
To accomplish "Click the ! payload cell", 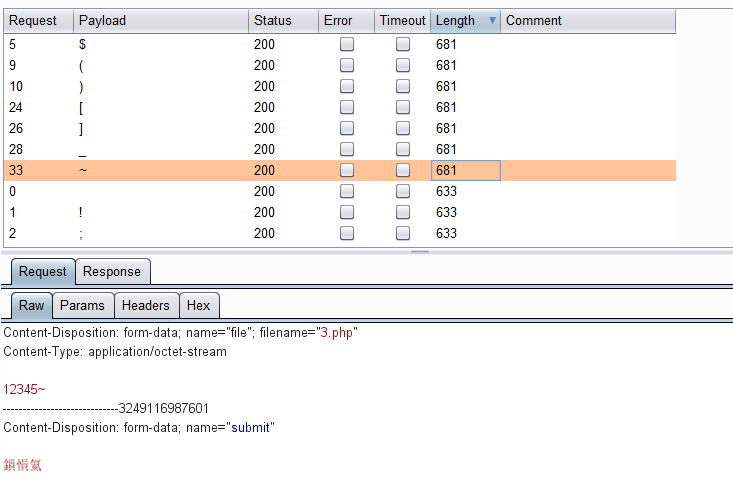I will (161, 212).
